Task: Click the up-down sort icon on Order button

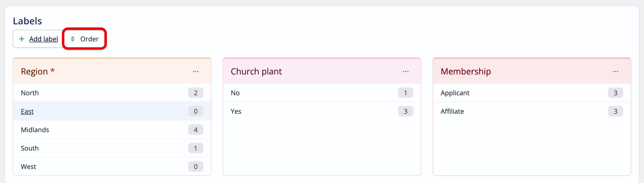Action: click(73, 39)
